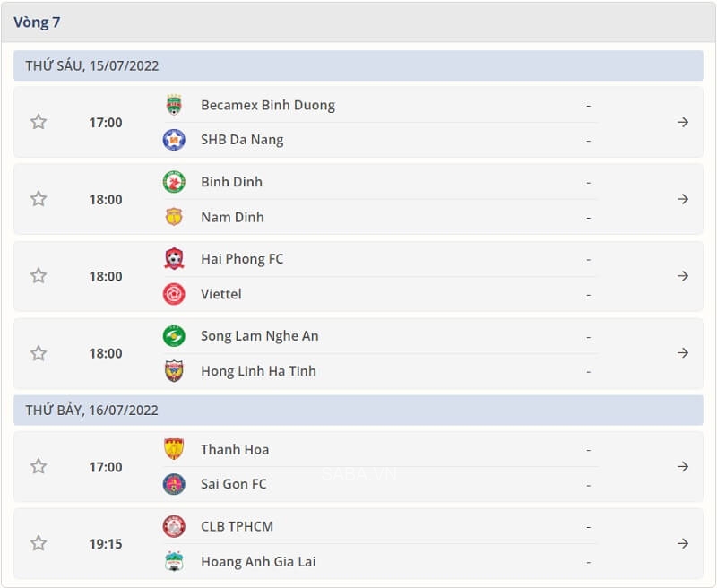This screenshot has height=588, width=717.
Task: Click the SHB Da Nang club crest
Action: pyautogui.click(x=176, y=140)
